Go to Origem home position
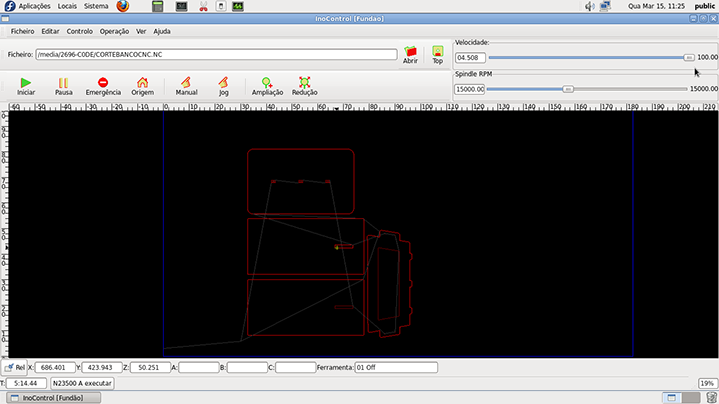719x404 pixels. point(143,86)
